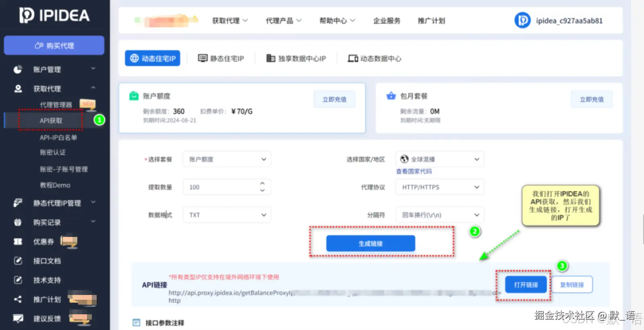Screen dimensions: 644x330
Task: Open the 获取代理 top menu
Action: [230, 21]
